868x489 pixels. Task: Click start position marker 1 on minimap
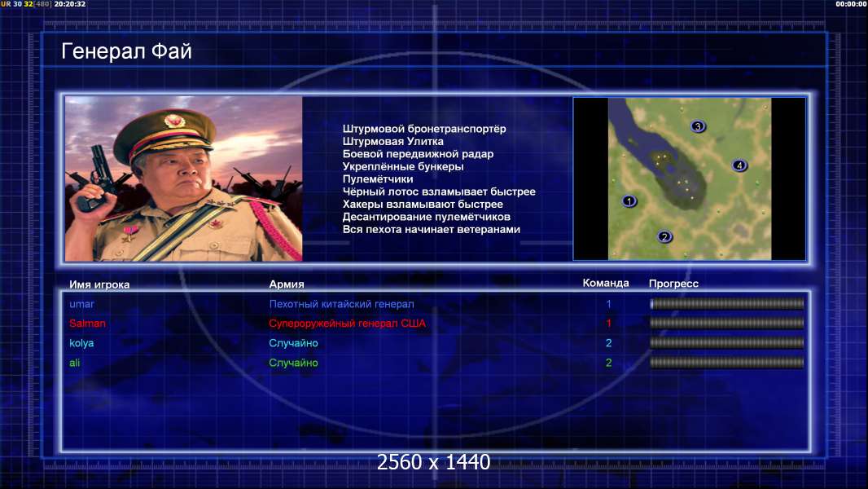pyautogui.click(x=629, y=201)
